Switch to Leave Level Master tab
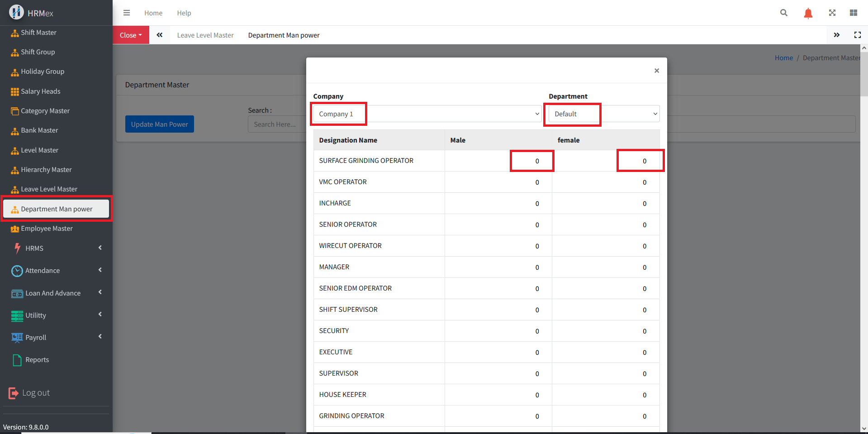This screenshot has width=868, height=434. pyautogui.click(x=205, y=35)
